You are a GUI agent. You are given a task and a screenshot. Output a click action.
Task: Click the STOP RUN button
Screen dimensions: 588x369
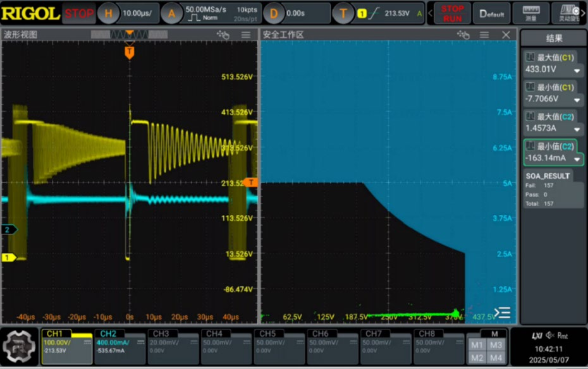452,13
